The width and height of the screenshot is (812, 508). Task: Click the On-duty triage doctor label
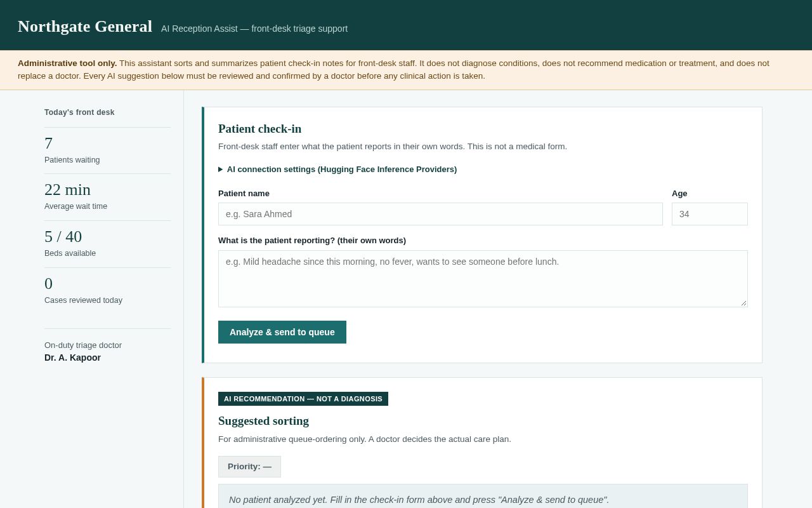tap(83, 345)
